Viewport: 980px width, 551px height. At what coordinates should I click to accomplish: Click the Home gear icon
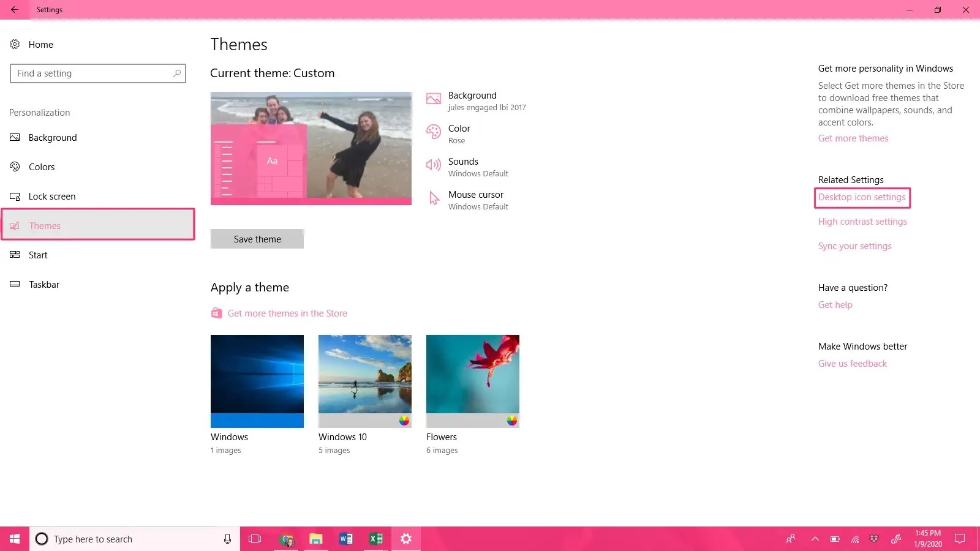coord(15,44)
